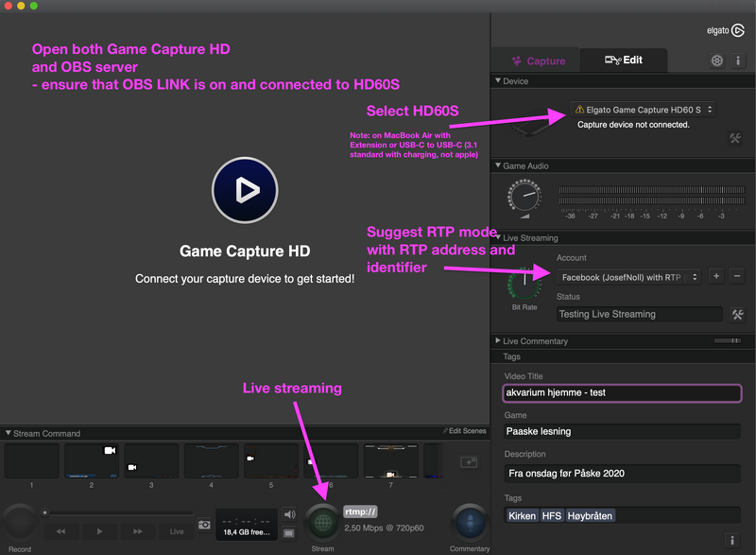
Task: Select scene thumbnail 3
Action: (151, 461)
